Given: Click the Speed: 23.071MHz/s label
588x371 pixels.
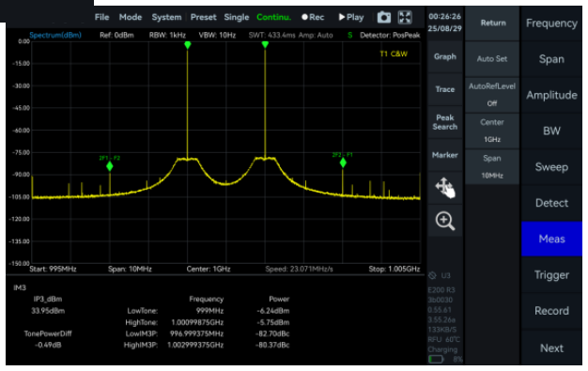Looking at the screenshot, I should 299,269.
